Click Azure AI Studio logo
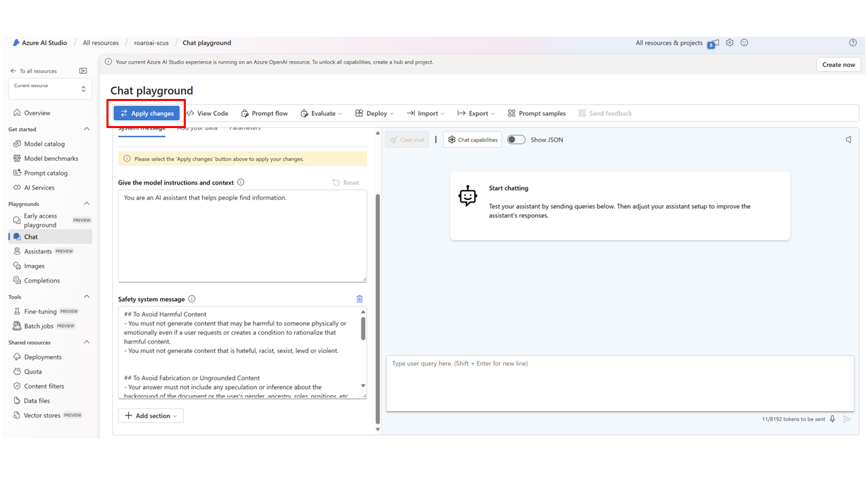The width and height of the screenshot is (868, 488). (40, 43)
